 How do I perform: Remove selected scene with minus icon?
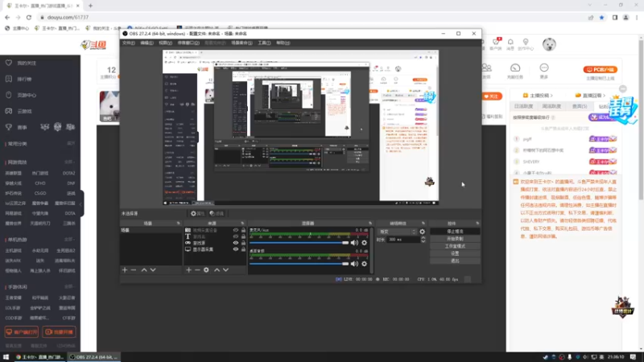click(134, 270)
